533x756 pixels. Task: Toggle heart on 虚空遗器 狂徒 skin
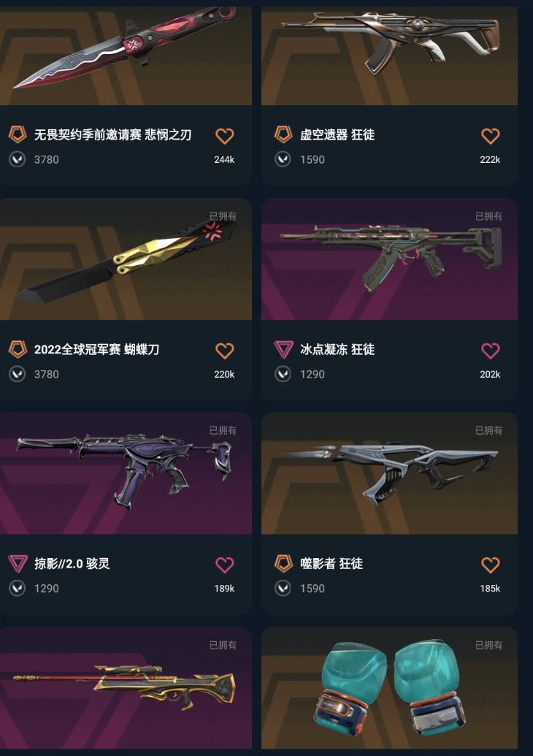point(491,136)
